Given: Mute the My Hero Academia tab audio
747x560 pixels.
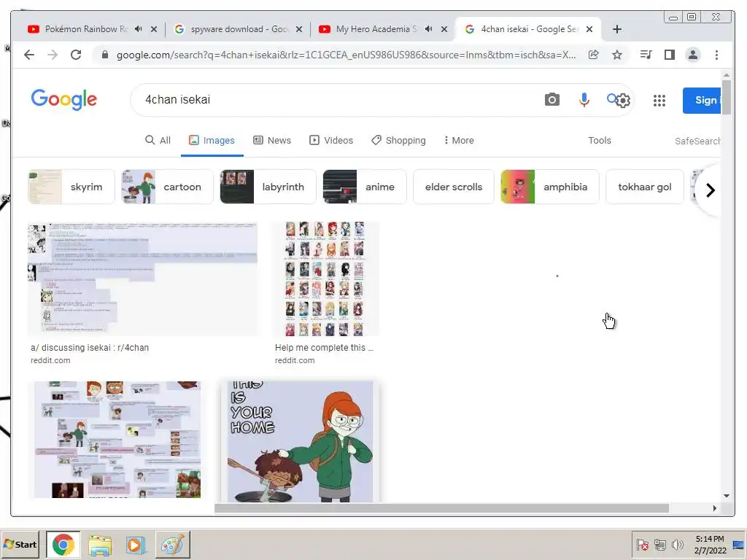Looking at the screenshot, I should [x=429, y=29].
